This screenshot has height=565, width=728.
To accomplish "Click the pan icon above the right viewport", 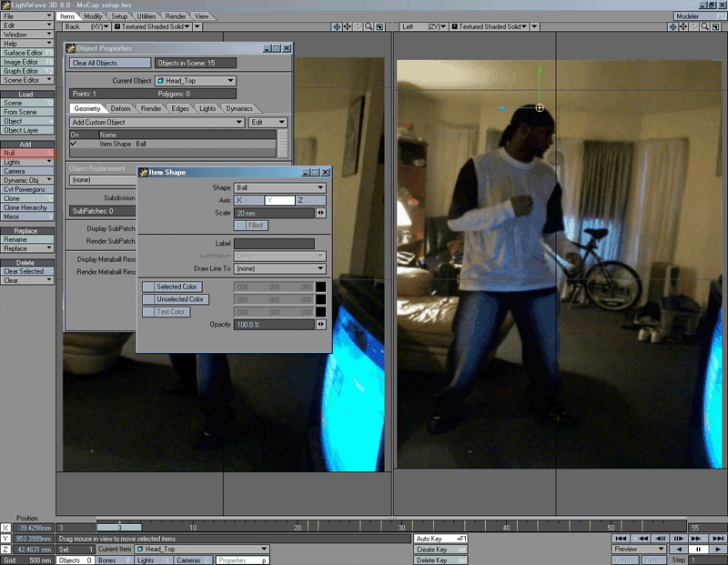I will pos(682,27).
